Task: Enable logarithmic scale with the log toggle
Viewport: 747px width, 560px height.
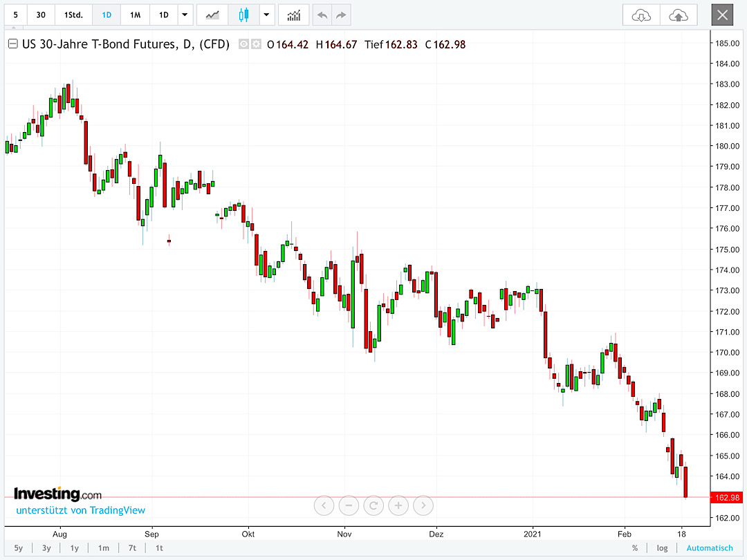Action: pyautogui.click(x=662, y=548)
